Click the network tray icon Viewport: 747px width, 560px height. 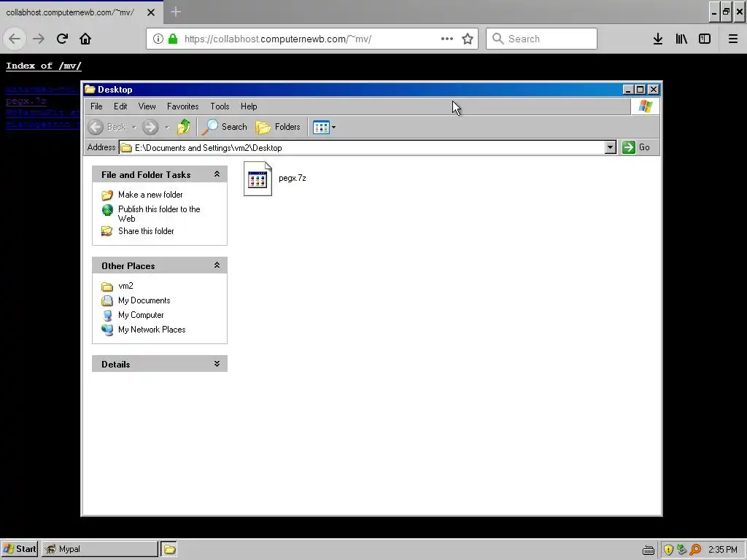coord(682,550)
